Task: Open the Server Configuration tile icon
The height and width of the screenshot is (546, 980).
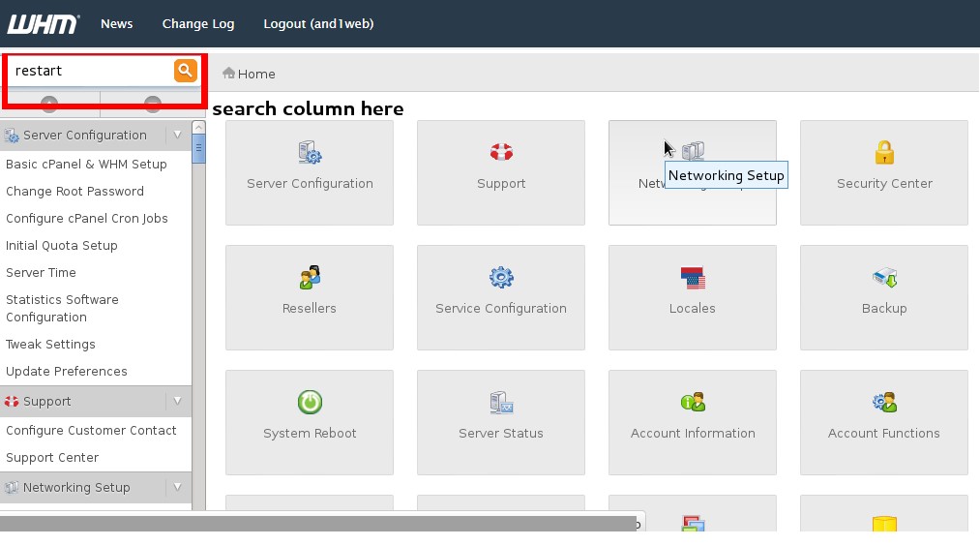Action: (x=310, y=153)
